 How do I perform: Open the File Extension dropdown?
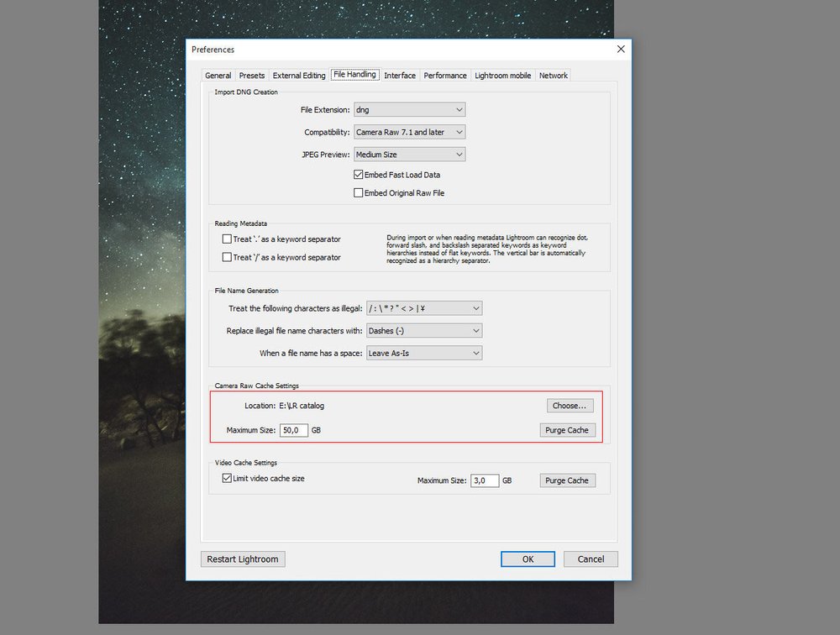[x=409, y=109]
